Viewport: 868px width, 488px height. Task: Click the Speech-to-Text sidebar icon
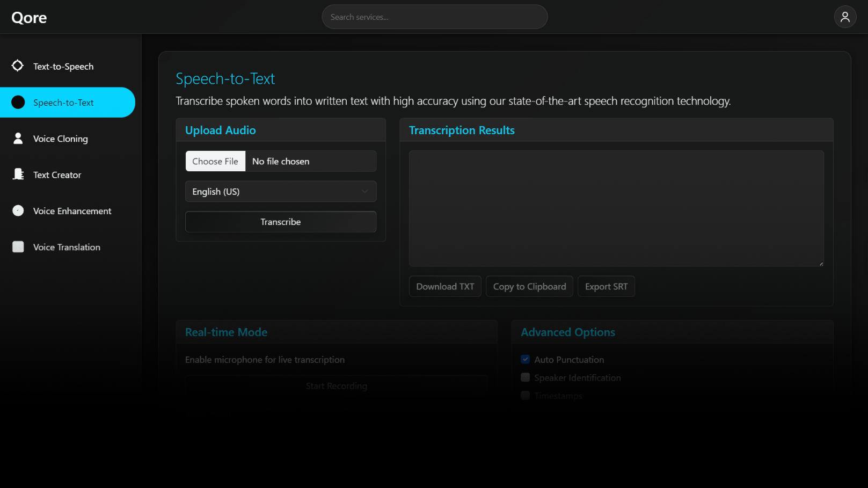tap(18, 102)
